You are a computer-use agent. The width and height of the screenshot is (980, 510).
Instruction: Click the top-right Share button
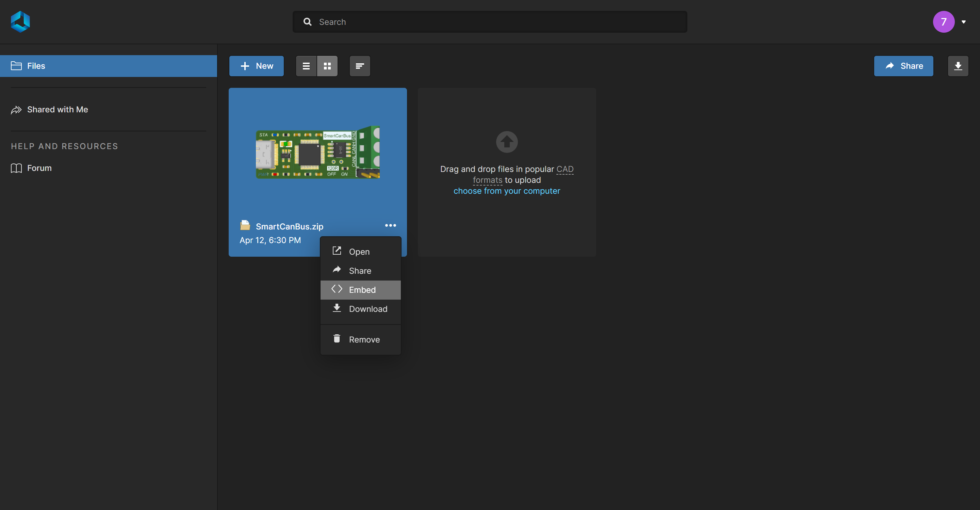pyautogui.click(x=903, y=66)
